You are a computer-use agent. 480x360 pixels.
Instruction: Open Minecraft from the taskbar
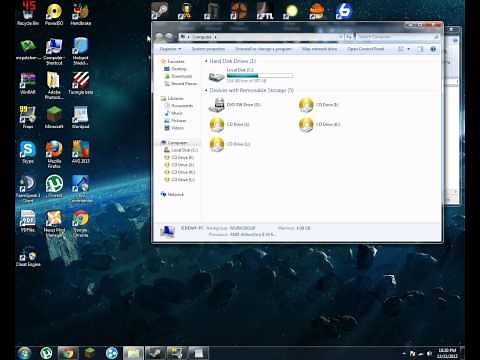90,353
